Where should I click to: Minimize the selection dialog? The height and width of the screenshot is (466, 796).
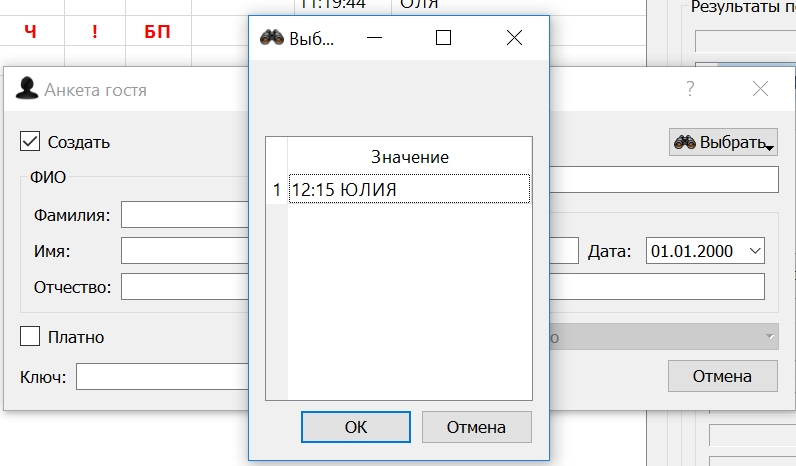[374, 38]
